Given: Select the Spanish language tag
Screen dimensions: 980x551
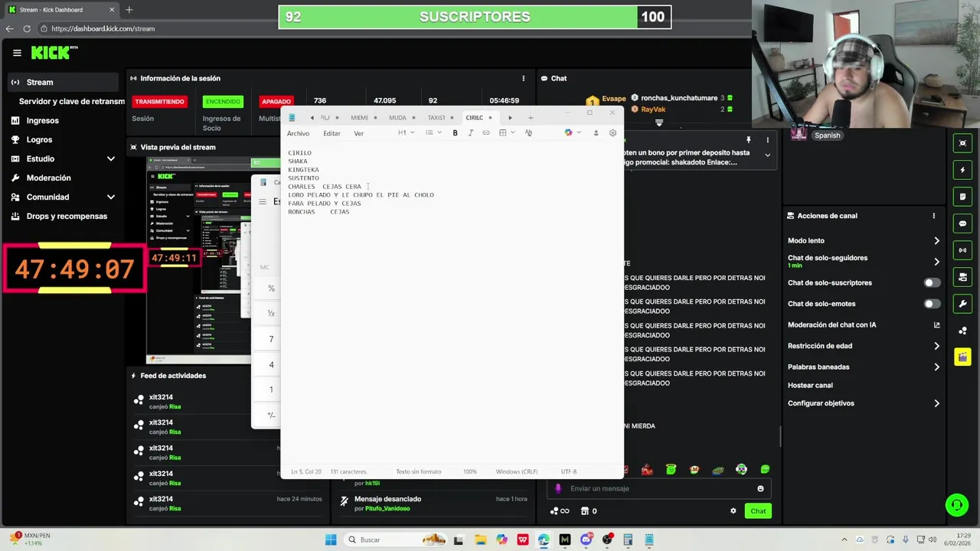Looking at the screenshot, I should pos(827,135).
